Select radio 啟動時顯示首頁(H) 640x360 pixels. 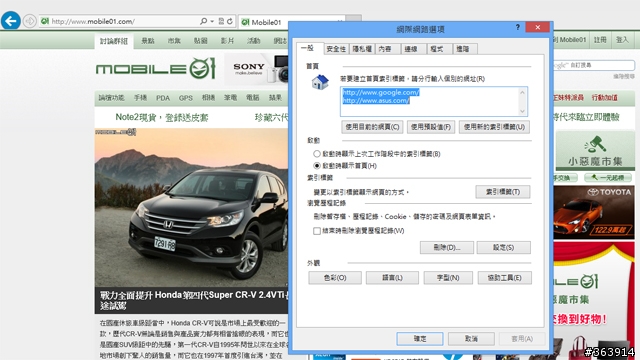point(317,166)
